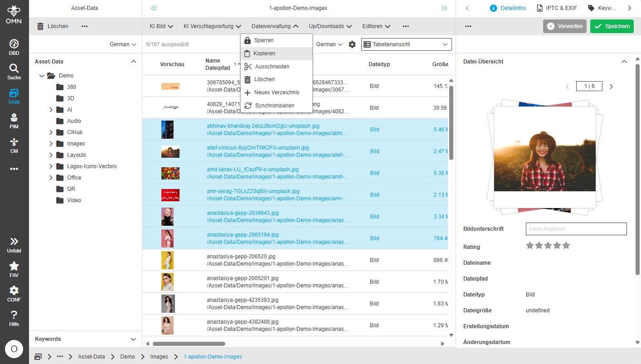Expand the AI folder in the tree
Image resolution: width=641 pixels, height=364 pixels.
(x=51, y=110)
